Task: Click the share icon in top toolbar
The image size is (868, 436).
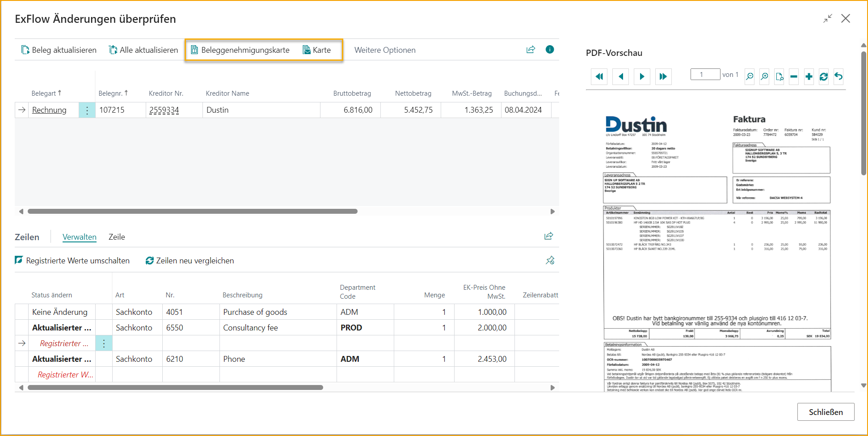Action: pyautogui.click(x=531, y=50)
